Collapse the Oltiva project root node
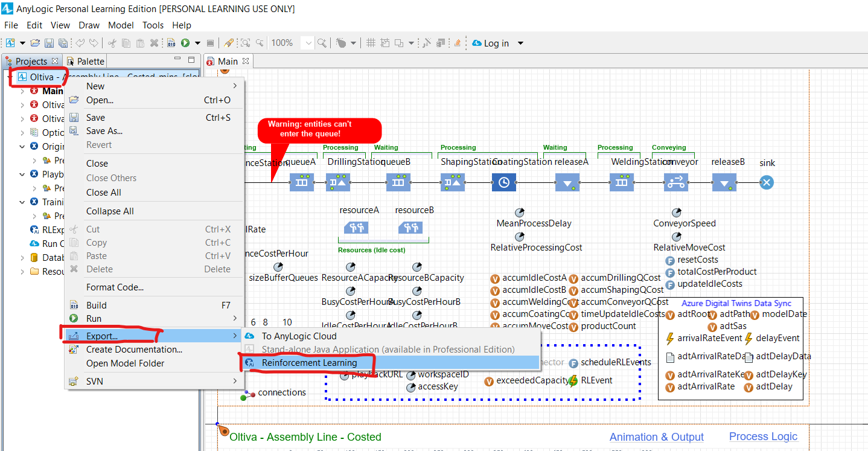 coord(9,77)
